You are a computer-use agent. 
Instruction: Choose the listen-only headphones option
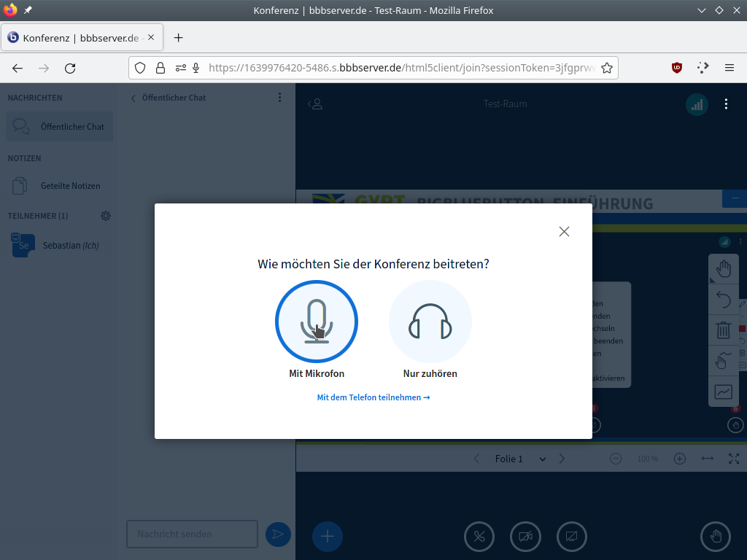coord(430,322)
